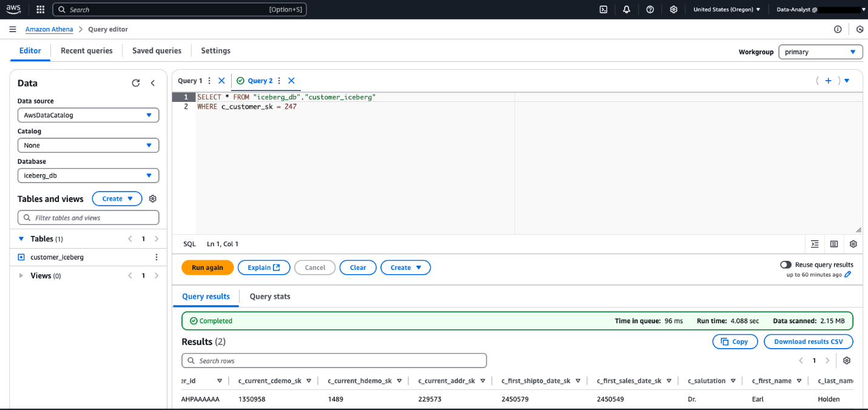Open the Query stats tab
Screen dimensions: 868x410
click(270, 297)
